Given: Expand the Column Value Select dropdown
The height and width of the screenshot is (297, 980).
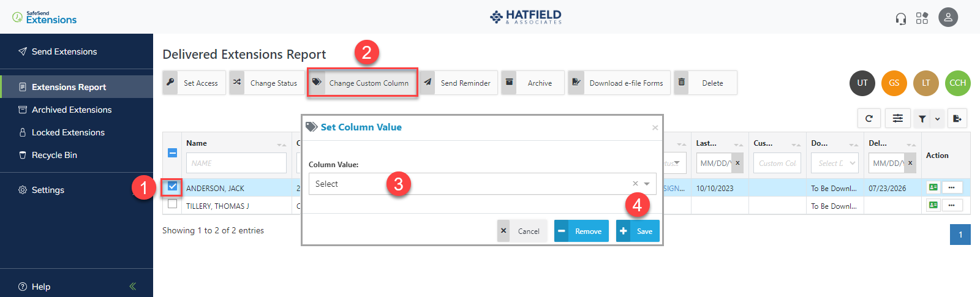Looking at the screenshot, I should tap(647, 184).
